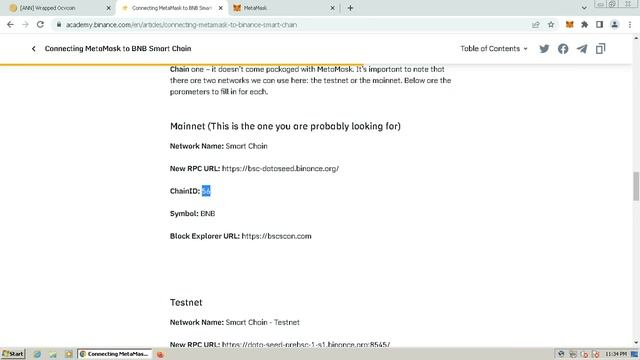Screen dimensions: 640x360
Task: Open the share page icon in address bar
Action: 536,24
